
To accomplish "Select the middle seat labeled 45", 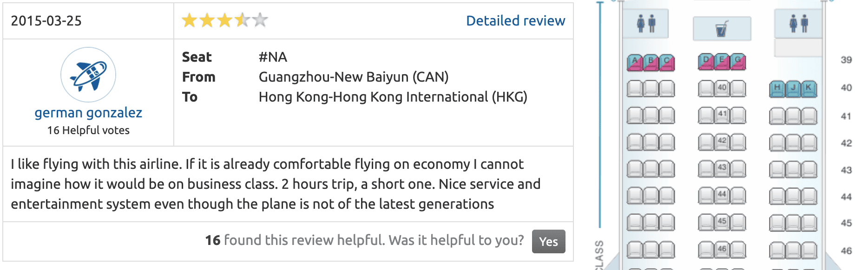I will coord(722,222).
